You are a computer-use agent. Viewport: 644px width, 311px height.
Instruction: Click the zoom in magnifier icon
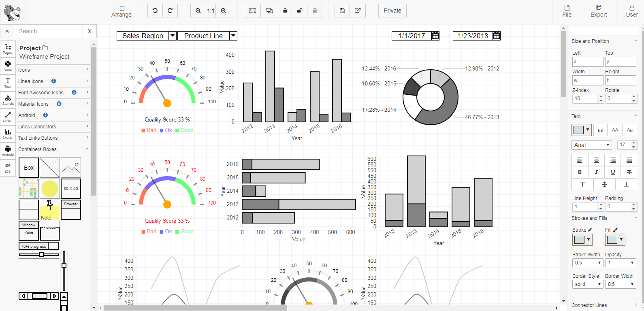(224, 11)
